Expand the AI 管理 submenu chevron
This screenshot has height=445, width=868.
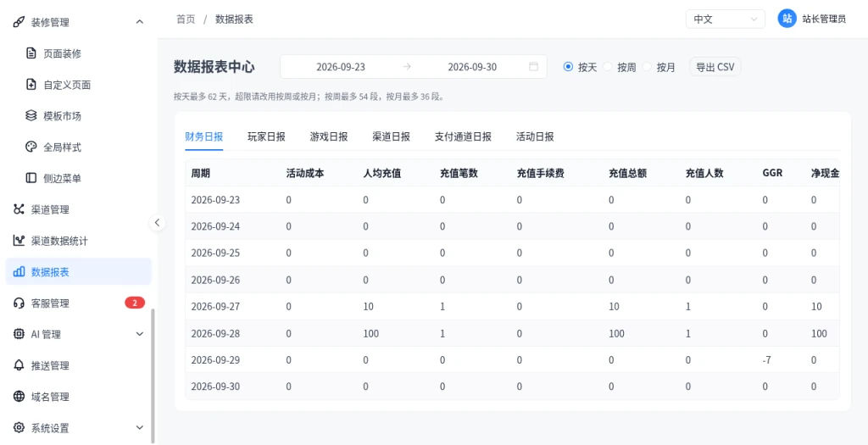[140, 334]
